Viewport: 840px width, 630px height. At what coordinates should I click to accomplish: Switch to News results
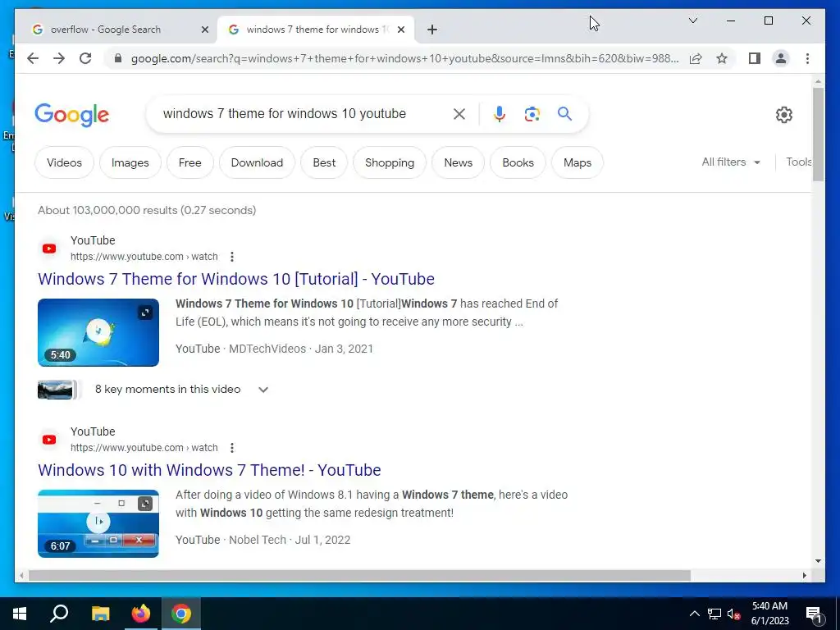[x=458, y=162]
